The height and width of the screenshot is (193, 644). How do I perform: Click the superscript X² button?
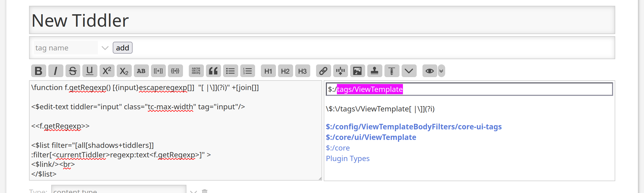(107, 71)
